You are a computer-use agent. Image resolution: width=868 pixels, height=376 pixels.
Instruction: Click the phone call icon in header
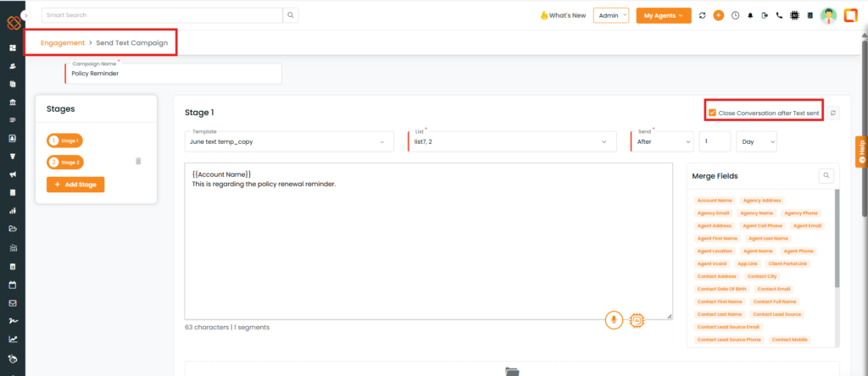tap(781, 15)
